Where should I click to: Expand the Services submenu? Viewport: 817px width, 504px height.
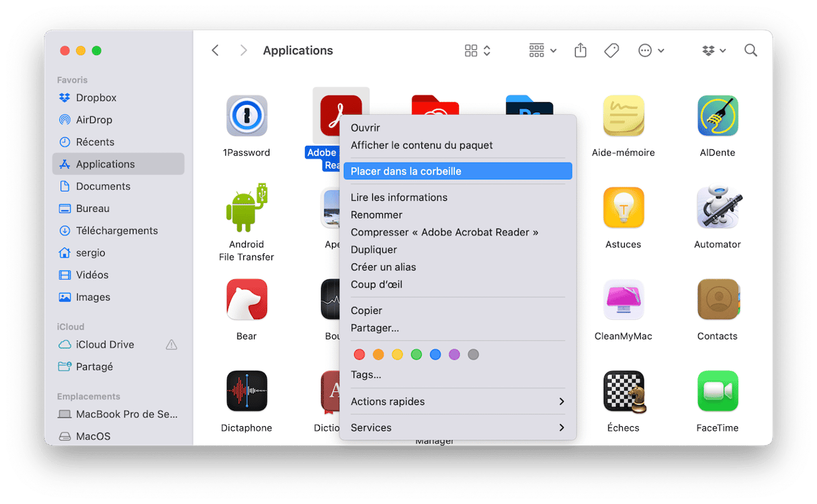457,427
